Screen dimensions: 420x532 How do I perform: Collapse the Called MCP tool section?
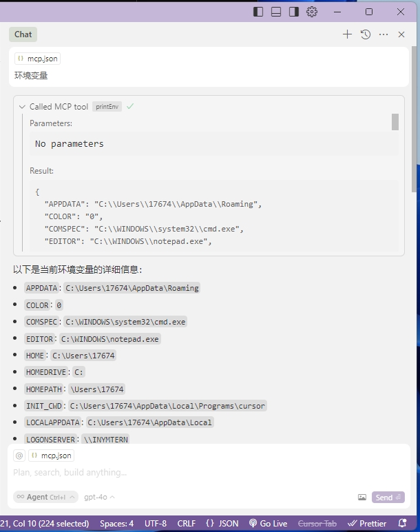[x=22, y=107]
